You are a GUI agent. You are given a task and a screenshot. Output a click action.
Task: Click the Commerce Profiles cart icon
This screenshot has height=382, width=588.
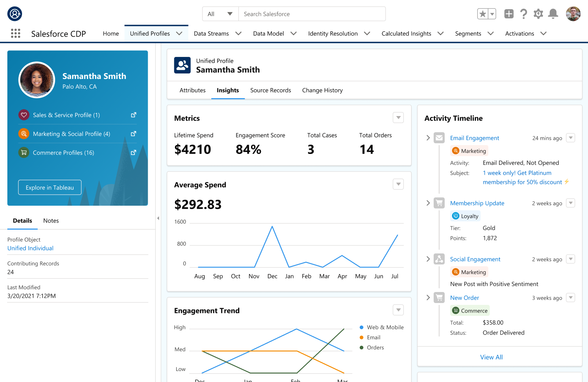24,152
